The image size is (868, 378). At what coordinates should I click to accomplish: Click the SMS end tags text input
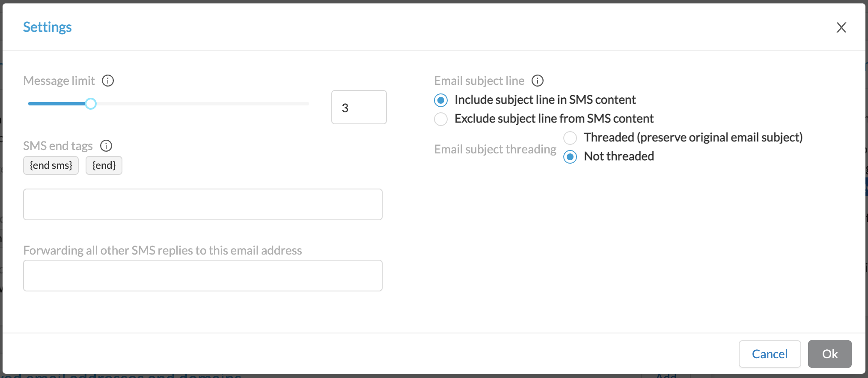pos(203,204)
